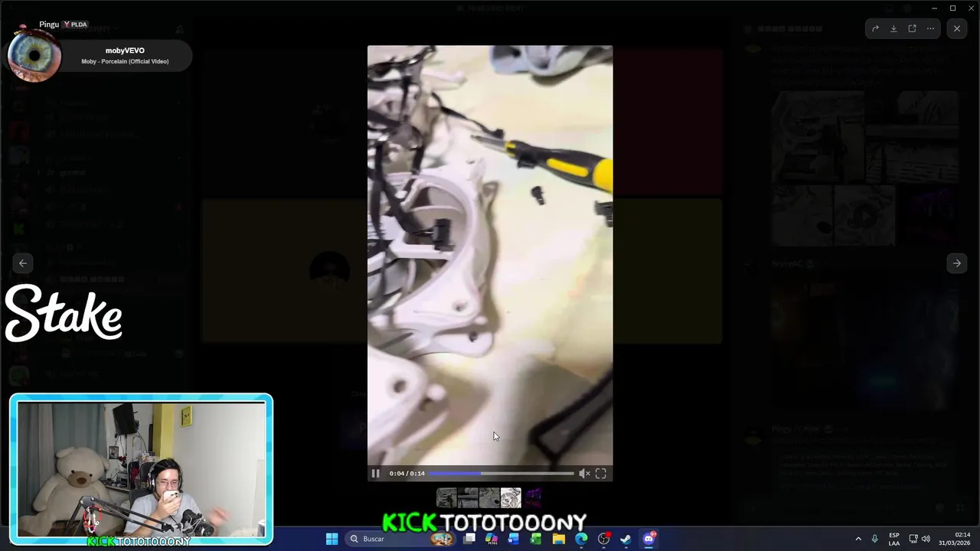Close the media viewer overlay
This screenshot has width=980, height=551.
[x=957, y=28]
